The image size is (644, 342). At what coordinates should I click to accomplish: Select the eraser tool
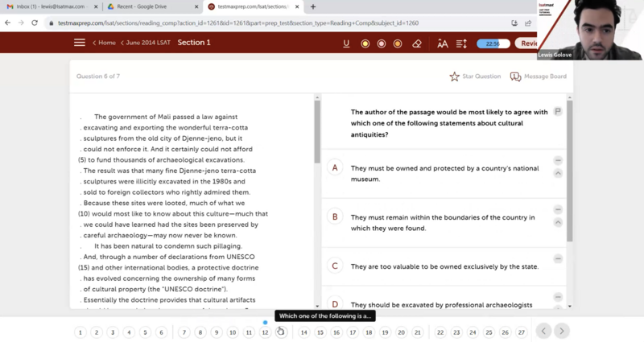(x=416, y=43)
